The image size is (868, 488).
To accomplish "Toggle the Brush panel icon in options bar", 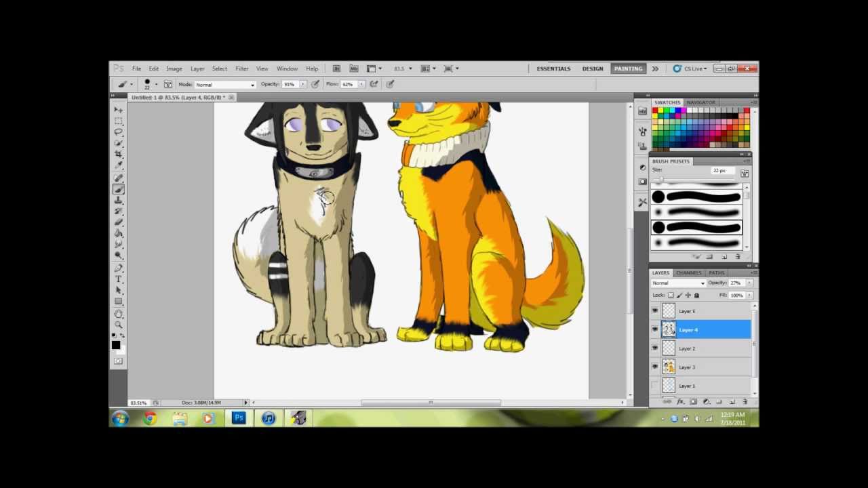I will pyautogui.click(x=167, y=84).
